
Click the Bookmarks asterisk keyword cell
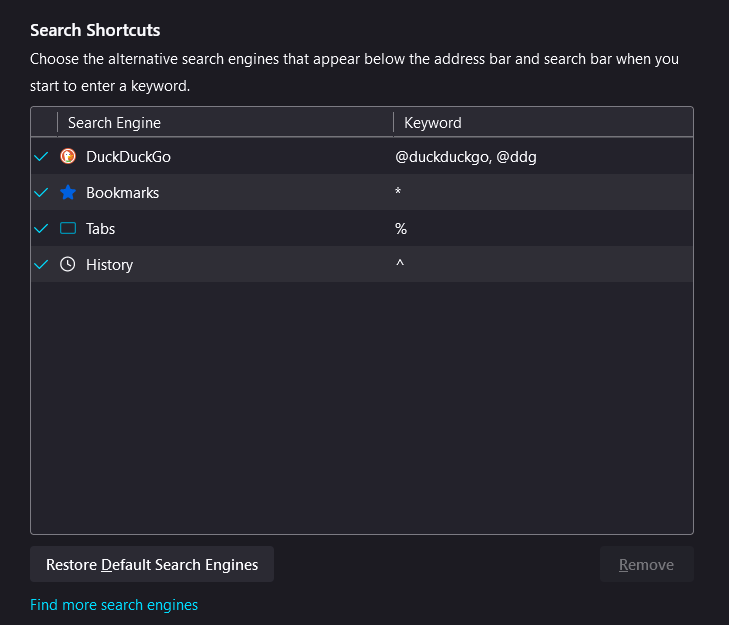tap(398, 193)
